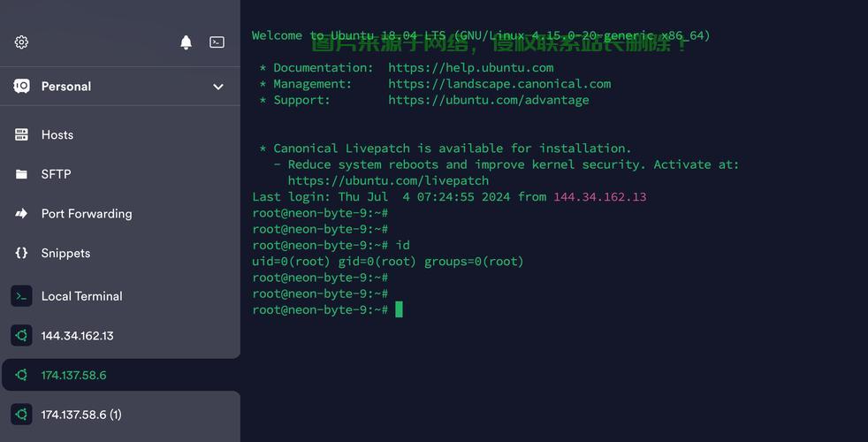
Task: Click the terminal cursor at the prompt
Action: [x=399, y=309]
